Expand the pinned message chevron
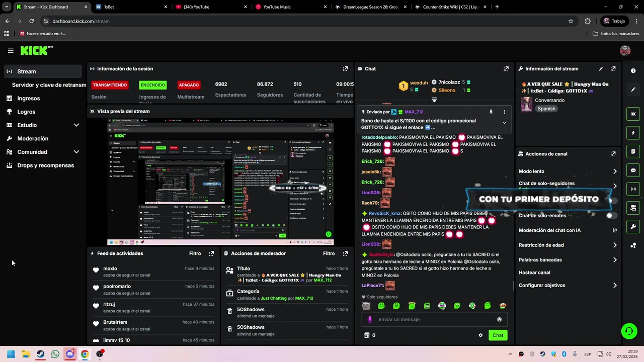644x362 pixels. coord(504,123)
